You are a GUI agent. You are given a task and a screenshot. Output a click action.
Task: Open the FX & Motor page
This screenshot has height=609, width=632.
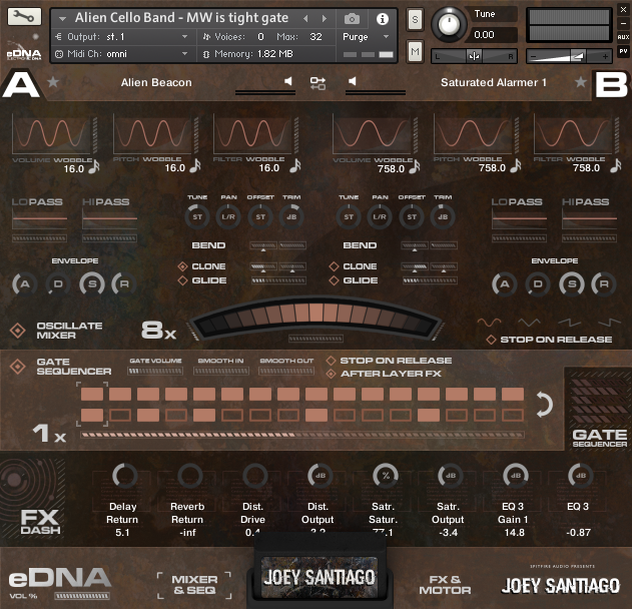coord(444,585)
